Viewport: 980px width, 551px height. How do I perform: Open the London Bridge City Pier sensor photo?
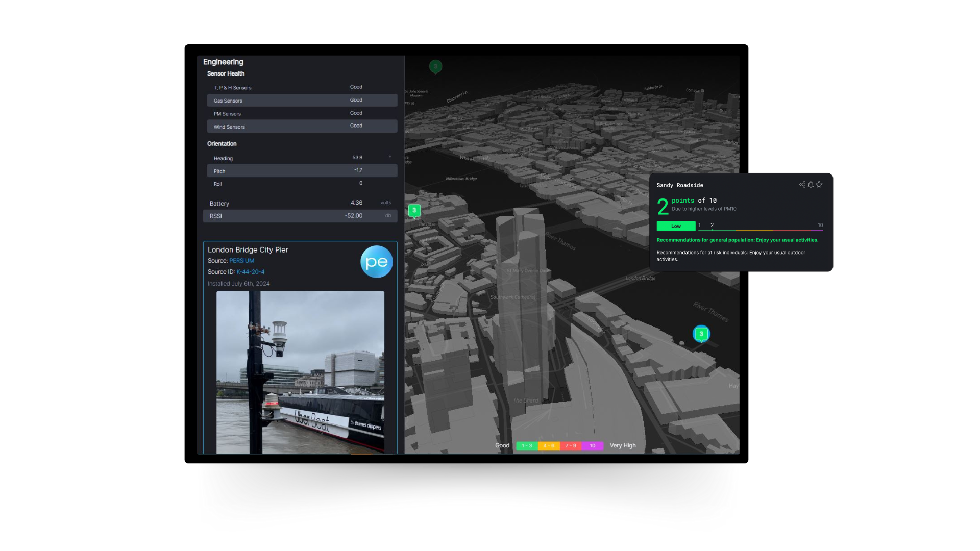click(300, 372)
